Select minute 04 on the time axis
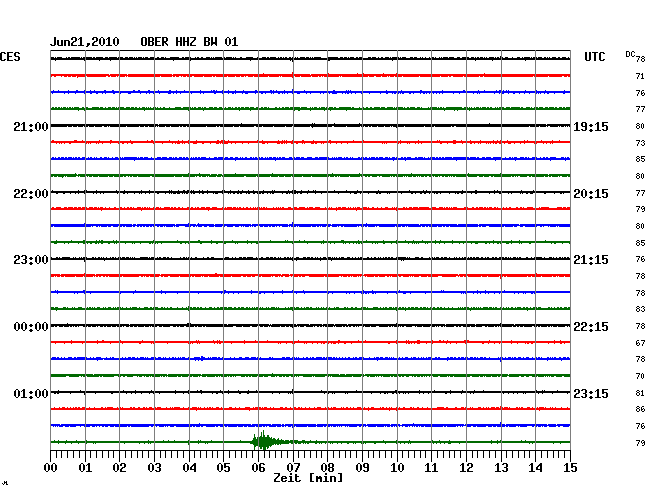650x494 pixels. point(189,467)
